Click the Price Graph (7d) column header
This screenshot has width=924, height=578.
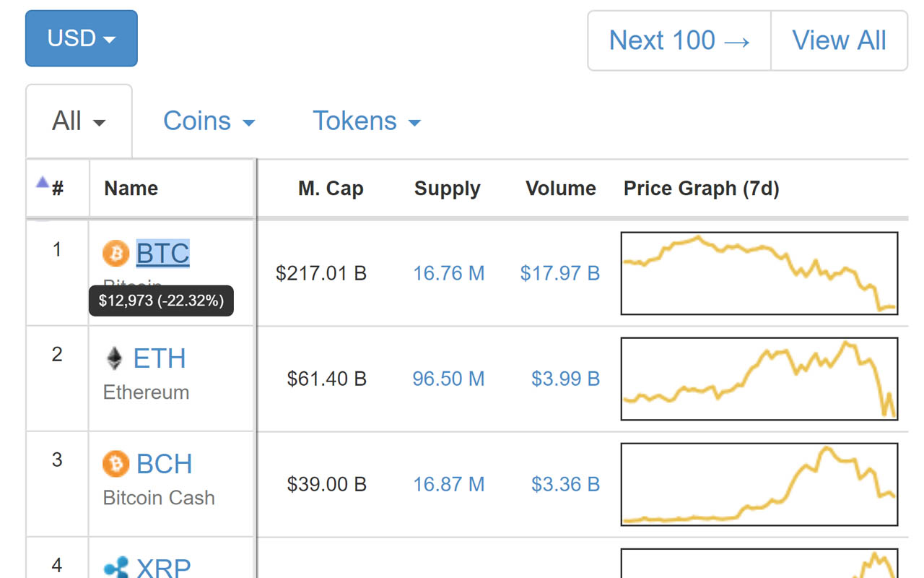pos(701,189)
